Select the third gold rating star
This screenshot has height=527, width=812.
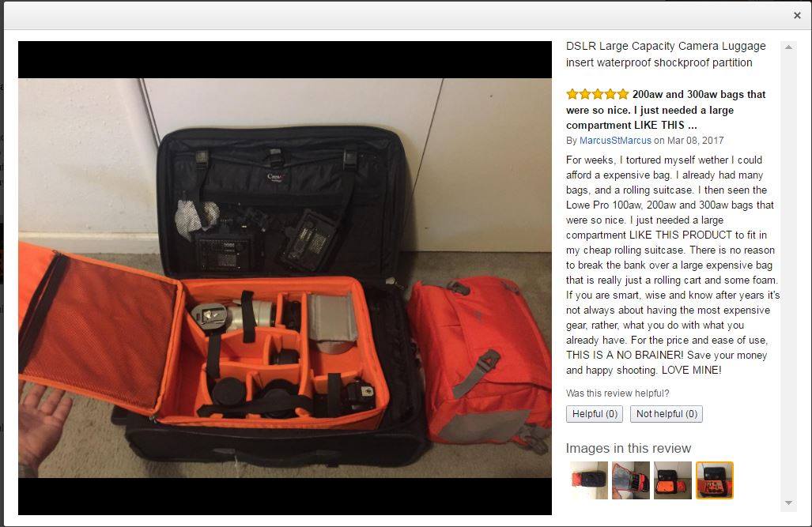tap(598, 94)
